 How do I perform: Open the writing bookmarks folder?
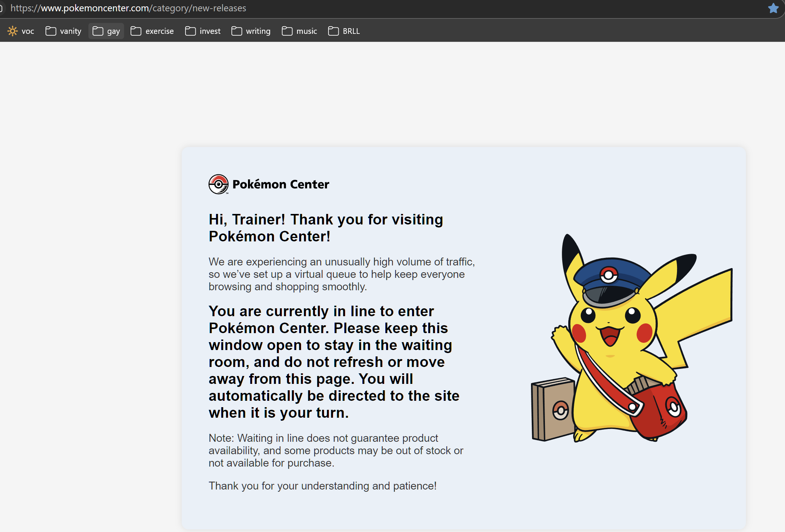point(251,31)
